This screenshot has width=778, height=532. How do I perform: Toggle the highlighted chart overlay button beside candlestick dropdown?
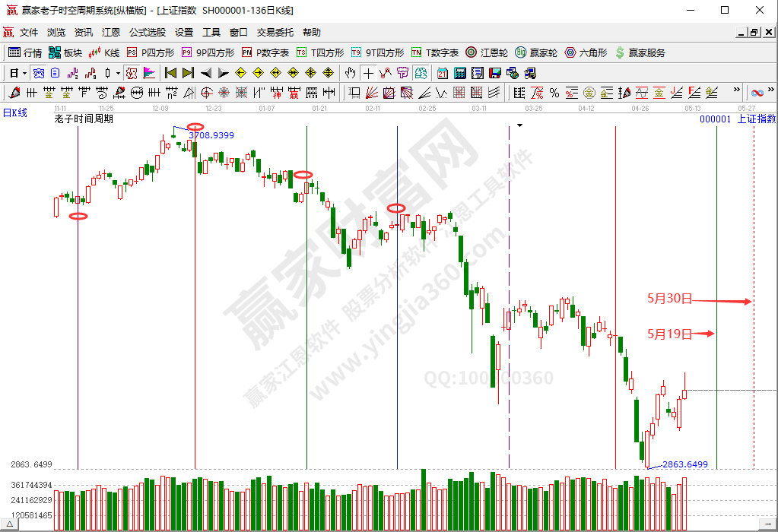pyautogui.click(x=131, y=73)
